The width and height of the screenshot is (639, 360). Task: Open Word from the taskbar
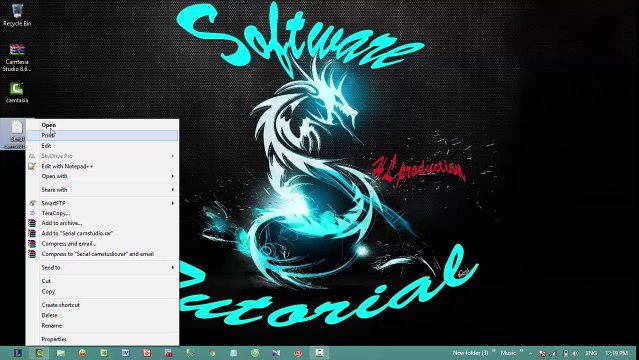coord(126,353)
